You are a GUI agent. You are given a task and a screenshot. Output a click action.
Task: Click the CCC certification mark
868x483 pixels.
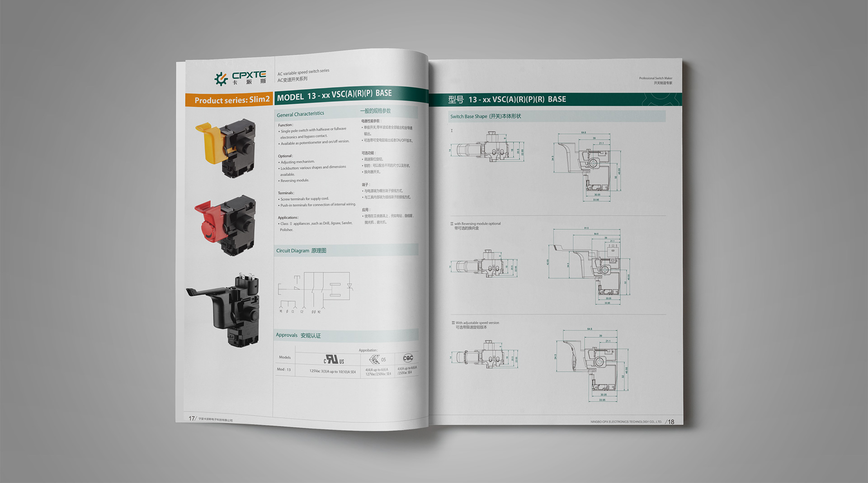407,358
